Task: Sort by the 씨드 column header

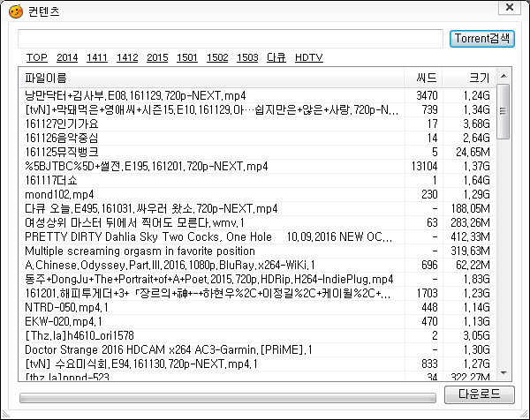Action: tap(423, 78)
